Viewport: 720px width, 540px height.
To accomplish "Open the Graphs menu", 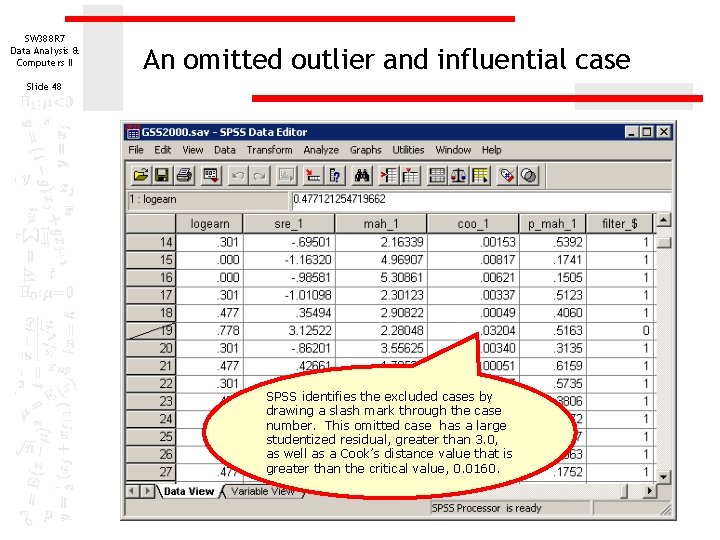I will click(x=366, y=150).
